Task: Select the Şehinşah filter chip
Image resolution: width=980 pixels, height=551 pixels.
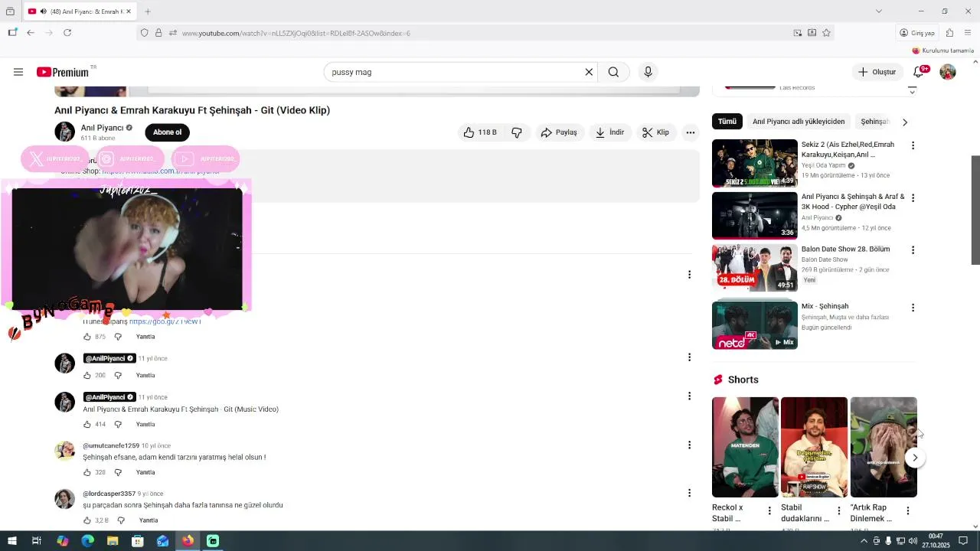Action: [874, 122]
